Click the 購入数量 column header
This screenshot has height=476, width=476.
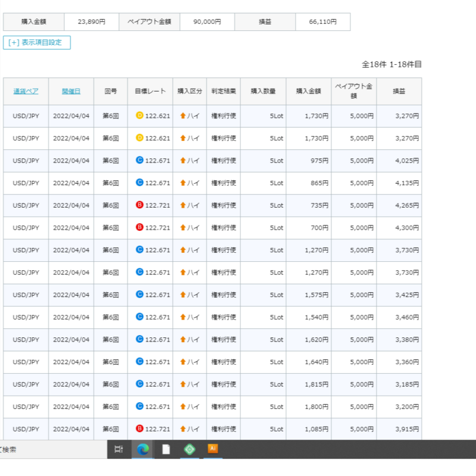pyautogui.click(x=263, y=91)
